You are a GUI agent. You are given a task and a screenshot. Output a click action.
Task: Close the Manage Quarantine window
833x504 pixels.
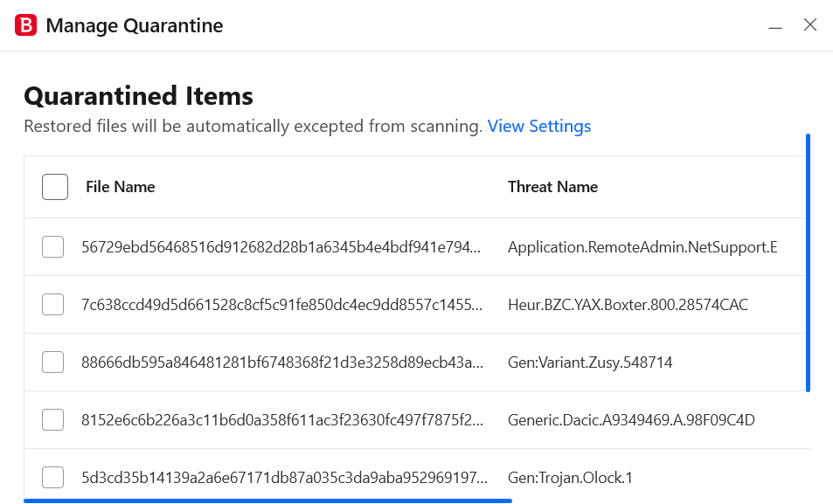coord(810,25)
